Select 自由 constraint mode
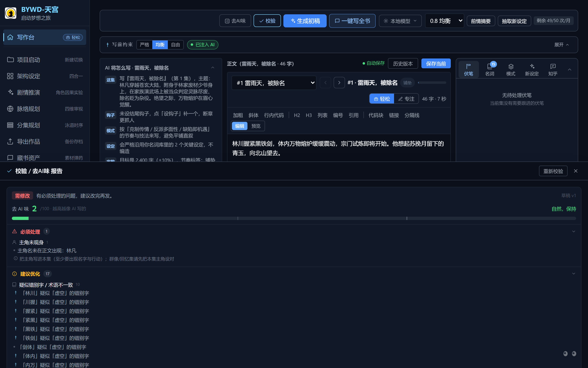Image resolution: width=588 pixels, height=368 pixels. coord(175,45)
